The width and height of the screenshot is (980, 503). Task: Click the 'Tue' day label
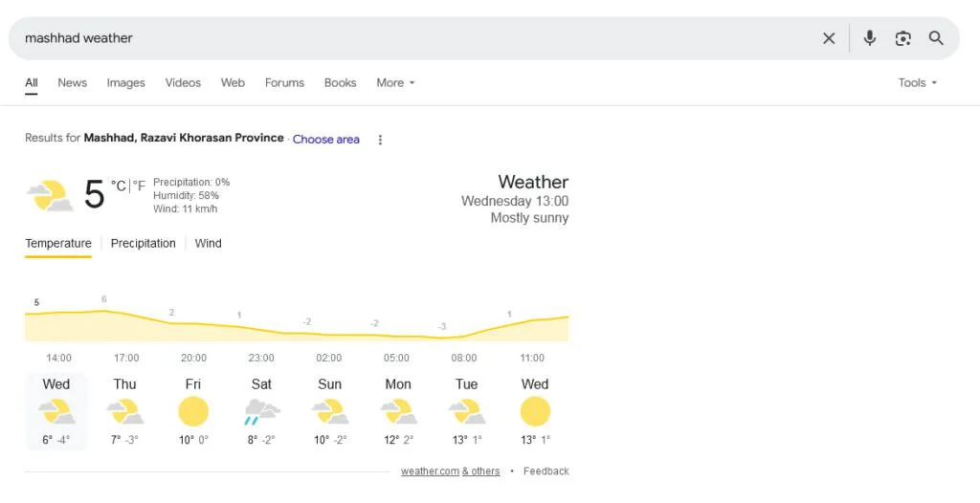466,384
